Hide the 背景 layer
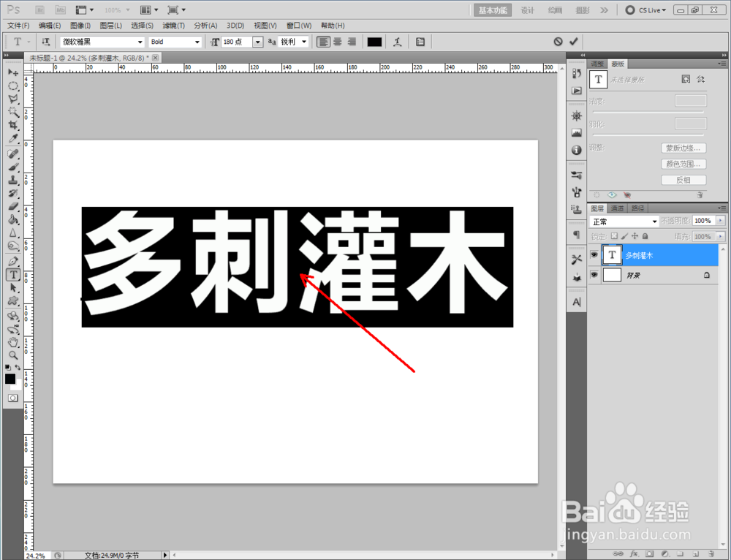The height and width of the screenshot is (560, 731). click(x=594, y=275)
